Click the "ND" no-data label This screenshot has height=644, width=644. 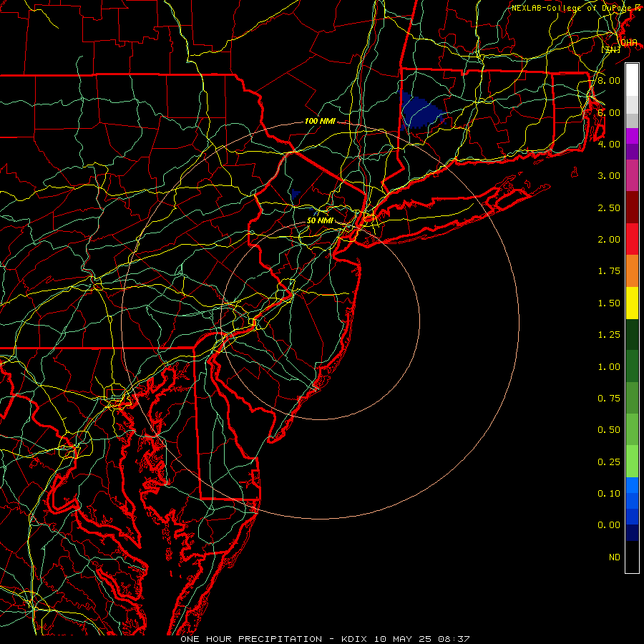tap(615, 557)
